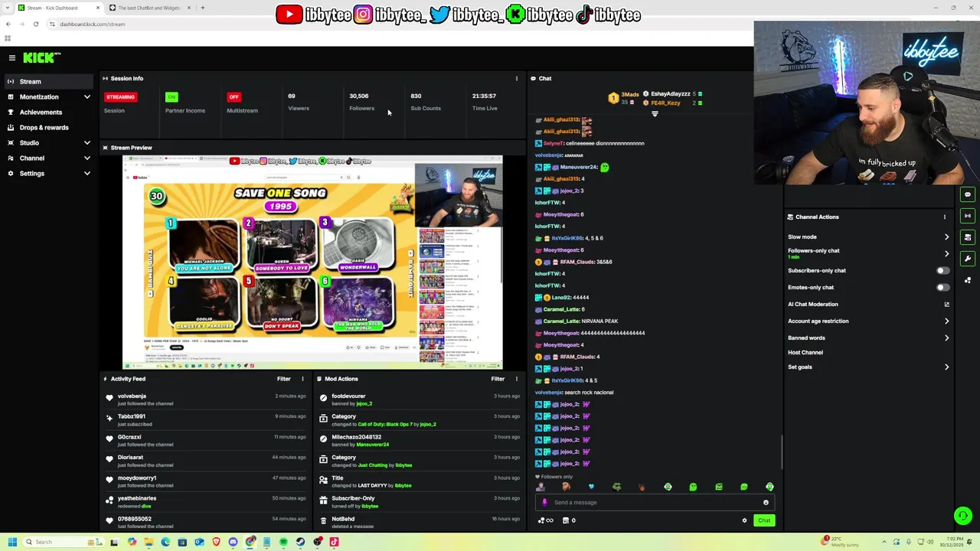This screenshot has width=980, height=551.
Task: Open Set goals options
Action: 868,367
